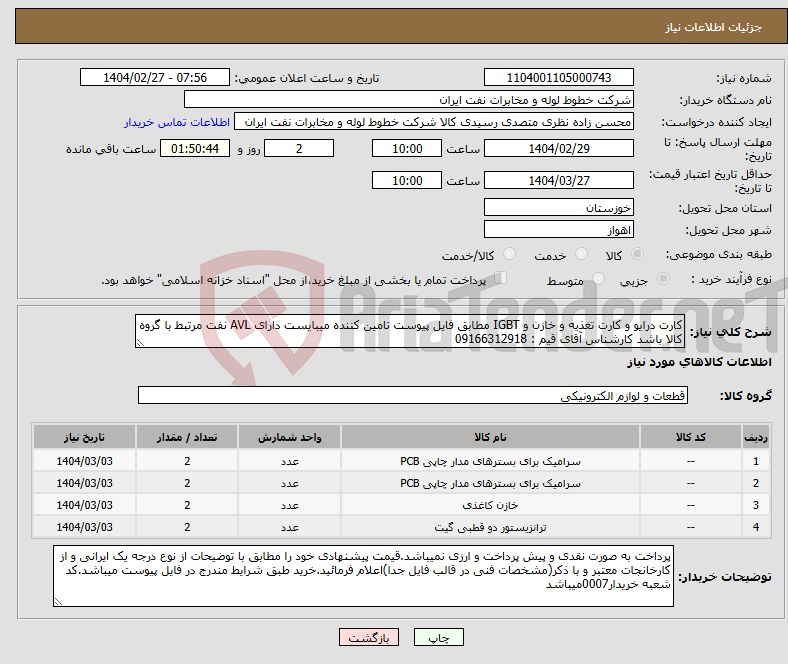Click the buyer organization name field
Image resolution: width=788 pixels, height=664 pixels.
click(x=409, y=100)
